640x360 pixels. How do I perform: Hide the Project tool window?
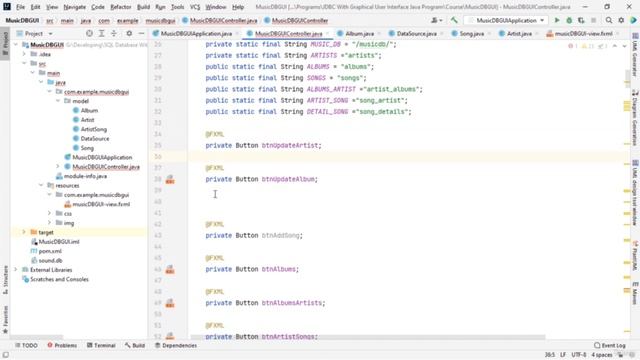(x=141, y=33)
